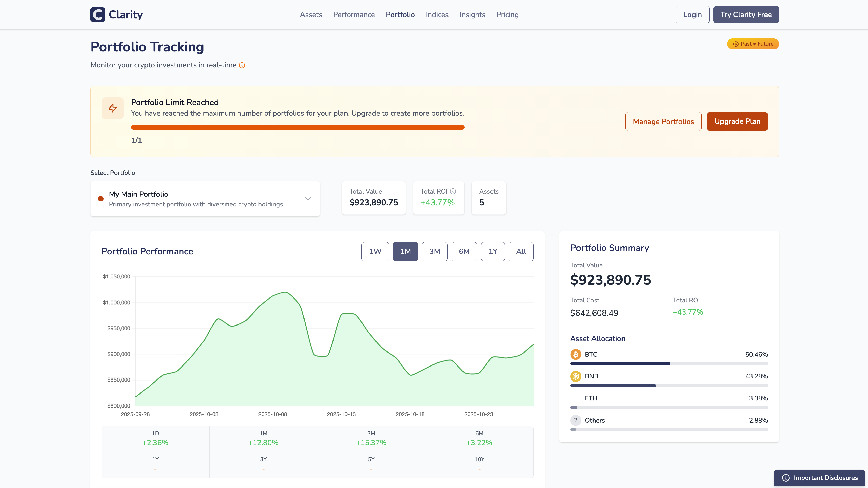Image resolution: width=868 pixels, height=488 pixels.
Task: Click Past ≠ Future badge
Action: (x=753, y=44)
